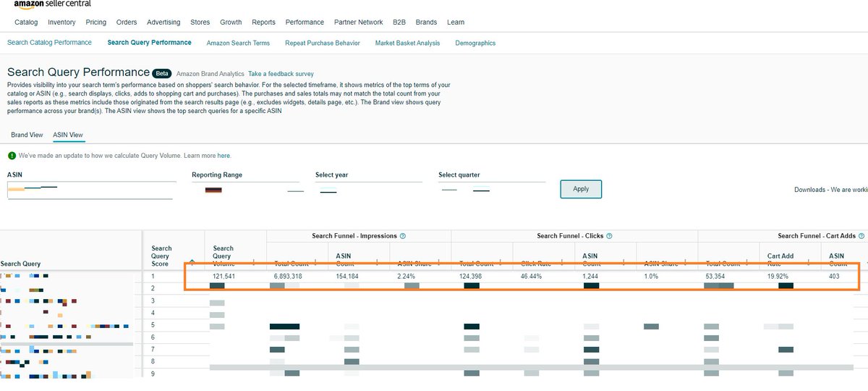Screen dimensions: 868x391
Task: Switch to the Demographics tab
Action: coord(475,43)
